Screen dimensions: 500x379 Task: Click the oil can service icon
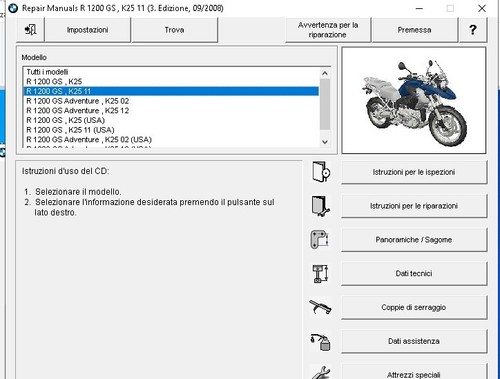click(320, 342)
